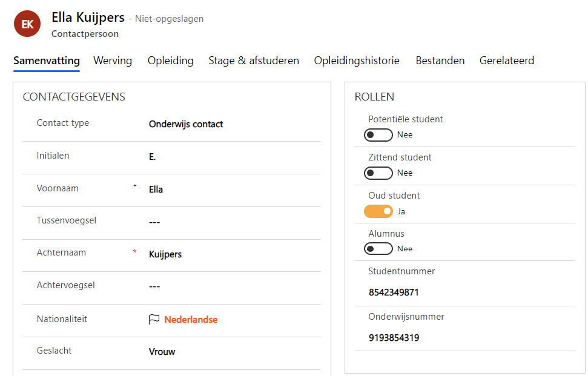Turn off the Oud student toggle
The image size is (588, 376).
[x=378, y=211]
